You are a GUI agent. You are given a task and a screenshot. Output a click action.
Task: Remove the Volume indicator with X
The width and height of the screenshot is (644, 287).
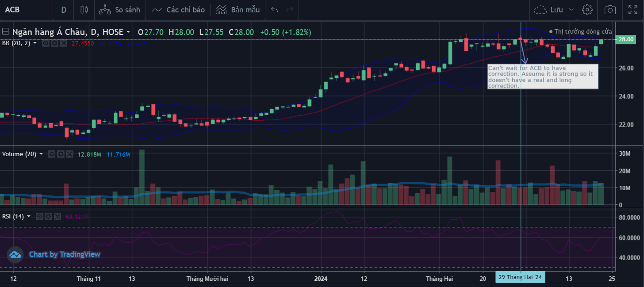pyautogui.click(x=69, y=154)
